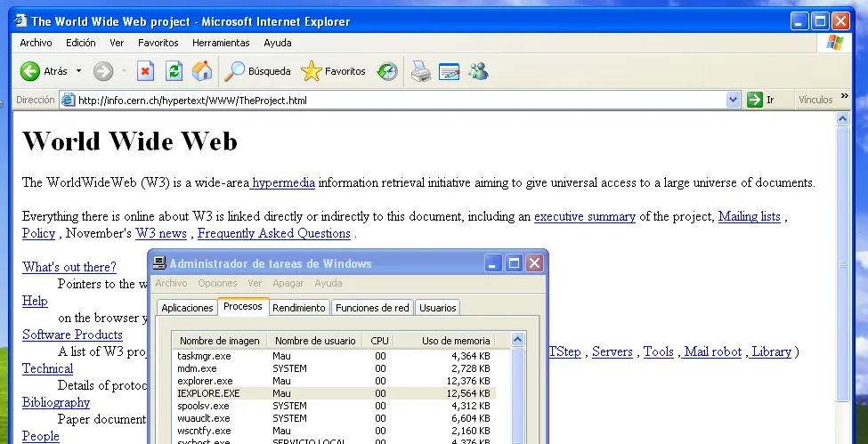This screenshot has width=868, height=444.
Task: Open Bibliography link
Action: coord(56,402)
